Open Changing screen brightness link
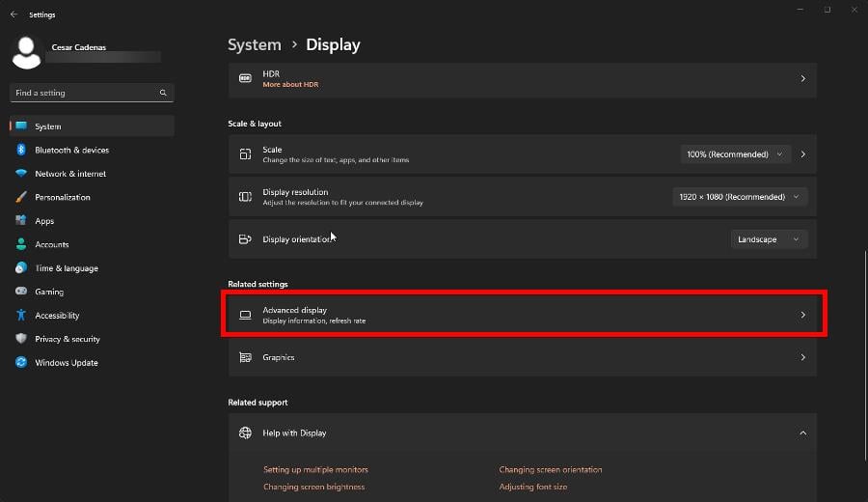The image size is (868, 502). tap(313, 487)
